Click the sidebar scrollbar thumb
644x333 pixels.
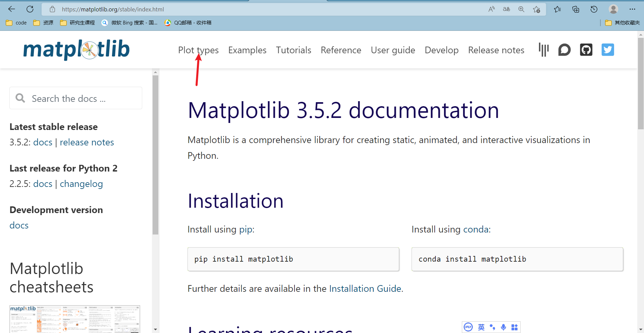[x=155, y=155]
